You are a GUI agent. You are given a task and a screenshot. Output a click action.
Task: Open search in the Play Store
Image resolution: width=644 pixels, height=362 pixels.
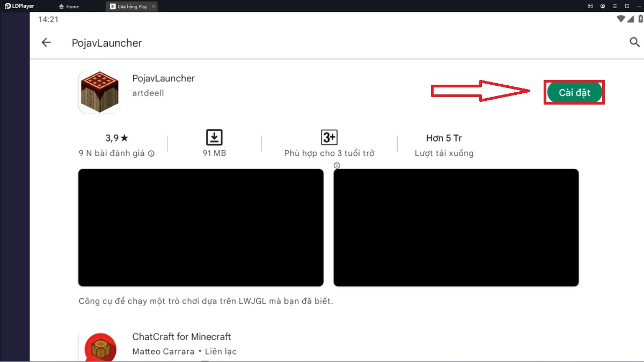point(635,42)
